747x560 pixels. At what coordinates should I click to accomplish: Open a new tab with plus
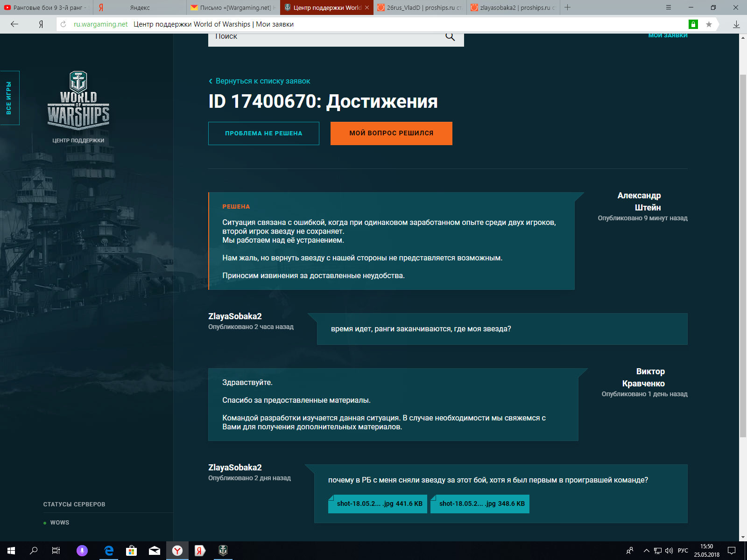point(568,7)
